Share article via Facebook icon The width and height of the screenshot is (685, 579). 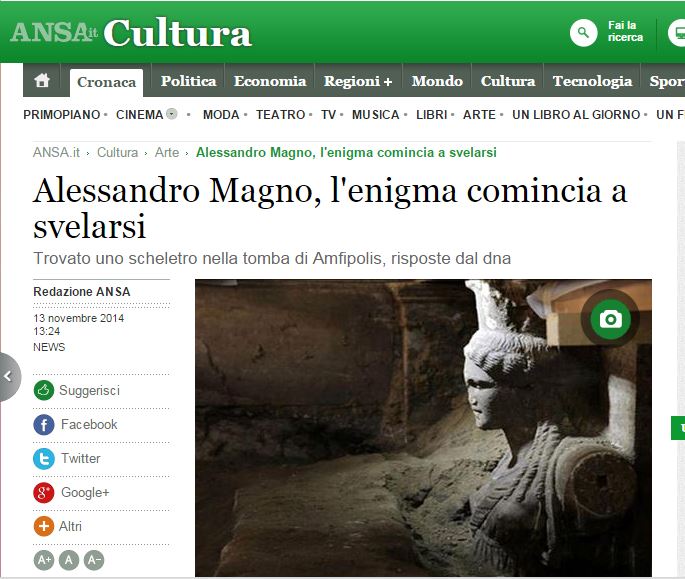44,425
